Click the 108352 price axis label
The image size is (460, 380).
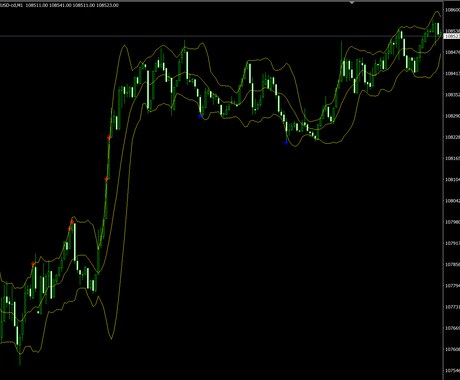click(x=453, y=95)
